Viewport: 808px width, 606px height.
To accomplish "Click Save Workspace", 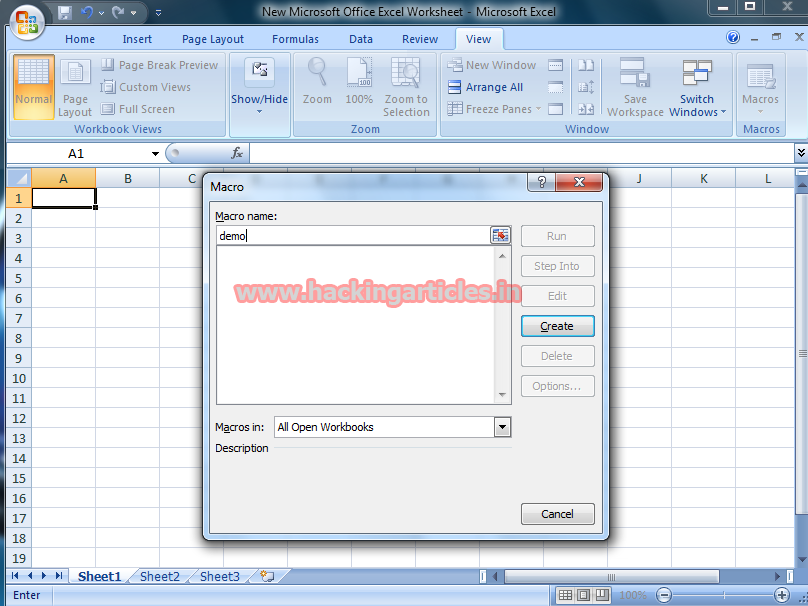I will coord(635,87).
